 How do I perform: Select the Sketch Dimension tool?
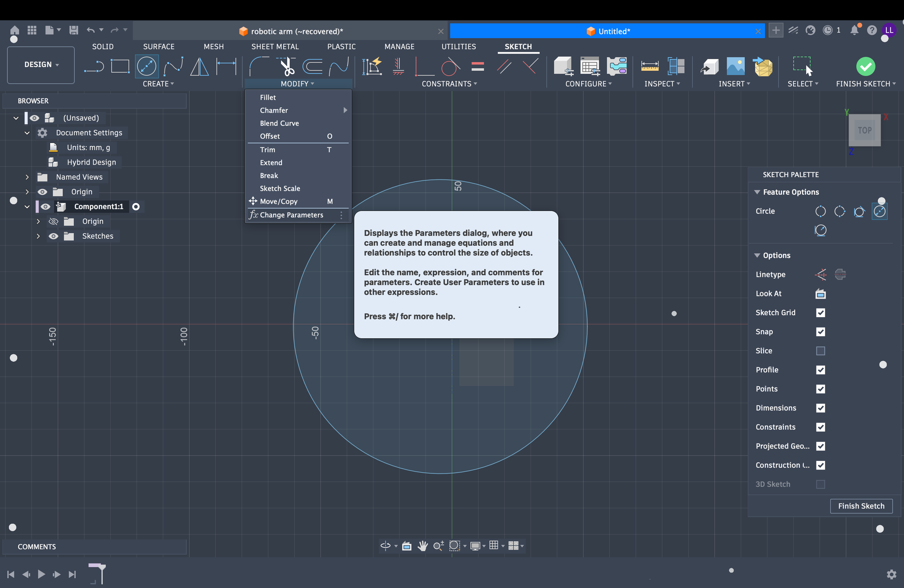[x=226, y=66]
